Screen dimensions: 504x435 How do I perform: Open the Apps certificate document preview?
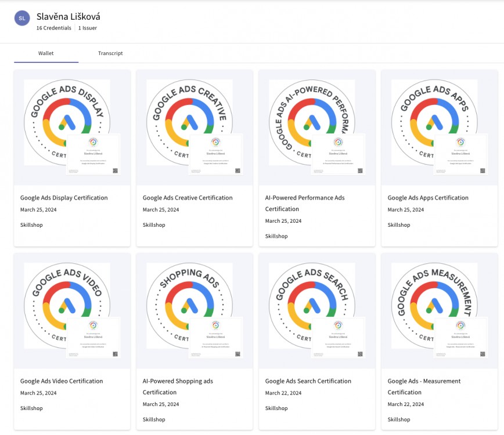460,154
